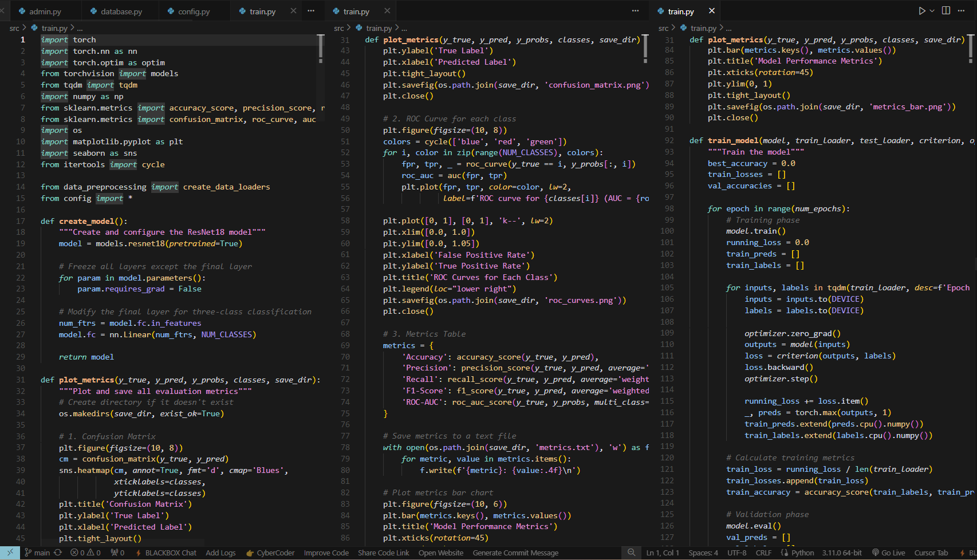The width and height of the screenshot is (977, 560).
Task: Open more actions menu of middle editor group
Action: pyautogui.click(x=635, y=11)
